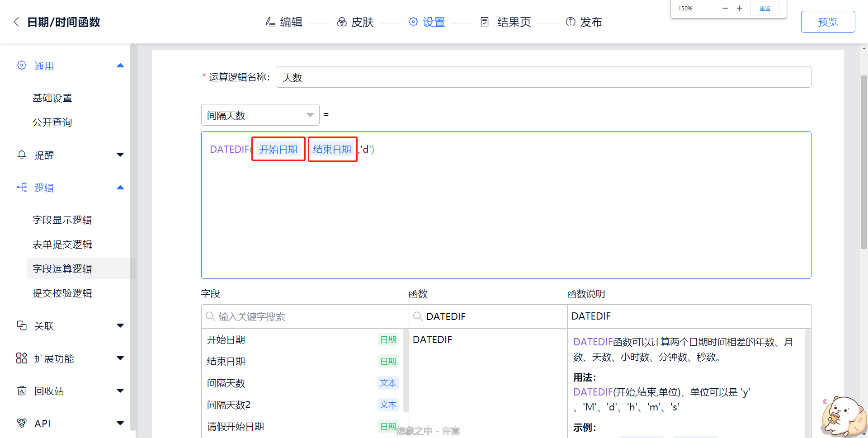Collapse the 通用 section arrow
The width and height of the screenshot is (868, 438).
[x=120, y=66]
